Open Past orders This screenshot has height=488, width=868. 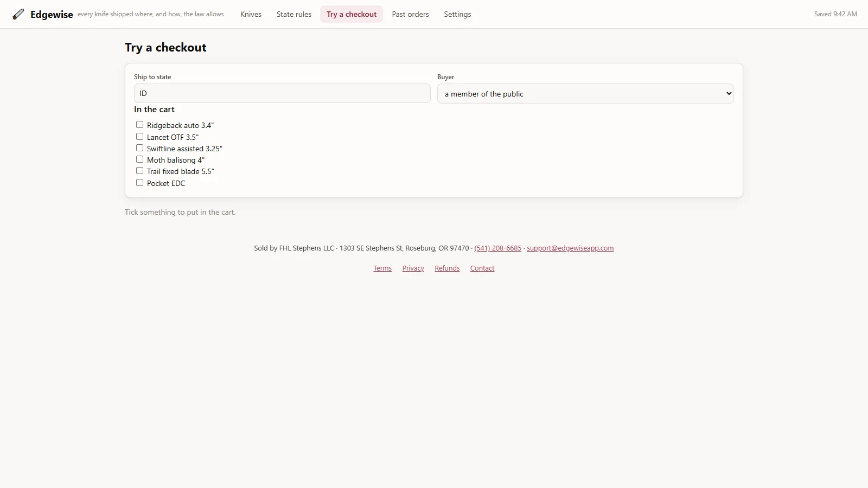(410, 14)
